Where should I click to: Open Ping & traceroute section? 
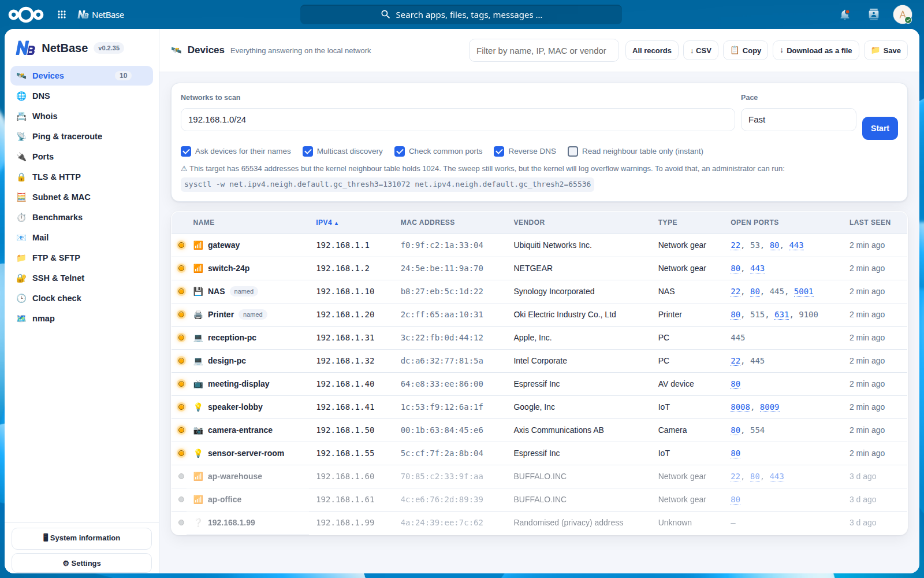coord(81,136)
